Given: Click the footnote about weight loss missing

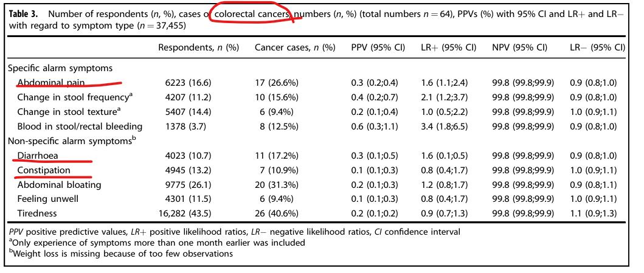Looking at the screenshot, I should [121, 254].
